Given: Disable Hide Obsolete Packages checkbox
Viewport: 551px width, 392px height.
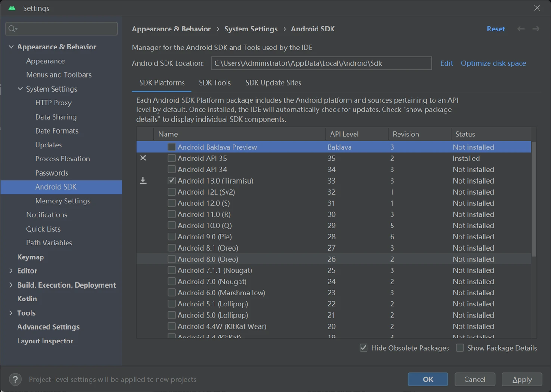Looking at the screenshot, I should click(x=364, y=348).
